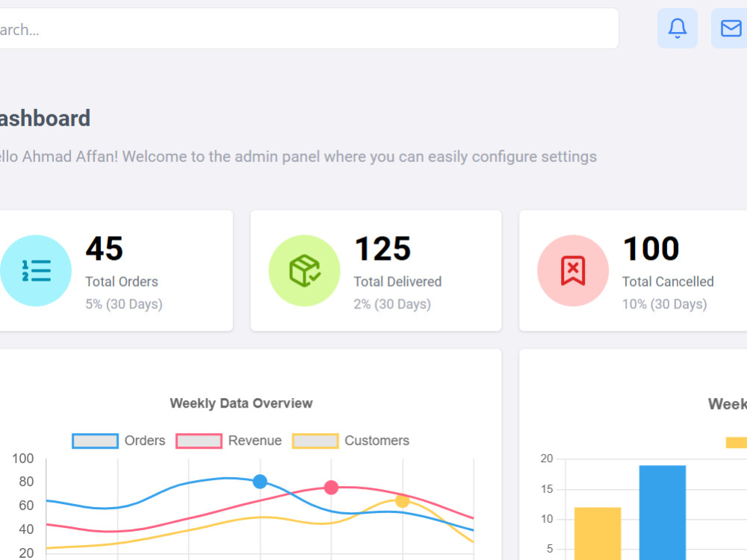Click the yellow Customers data point

pos(403,500)
